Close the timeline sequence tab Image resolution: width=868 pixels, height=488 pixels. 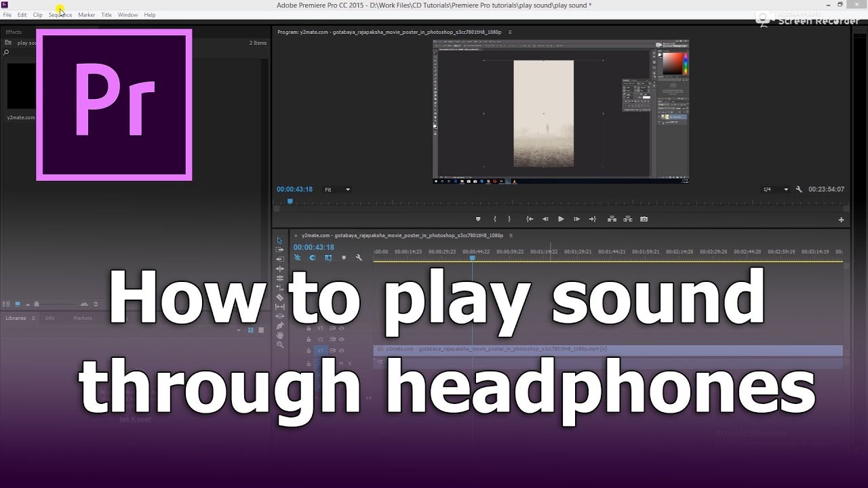click(x=296, y=235)
